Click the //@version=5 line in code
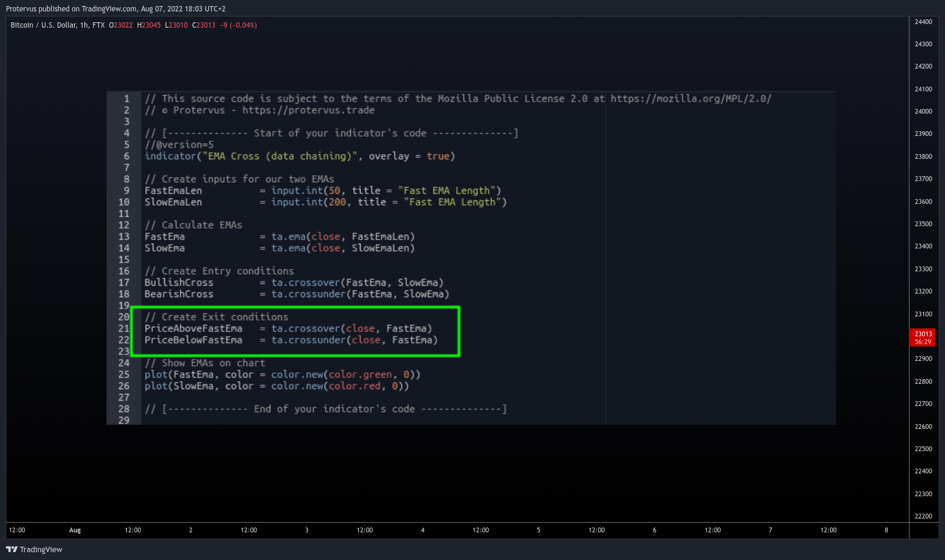945x560 pixels. point(179,144)
